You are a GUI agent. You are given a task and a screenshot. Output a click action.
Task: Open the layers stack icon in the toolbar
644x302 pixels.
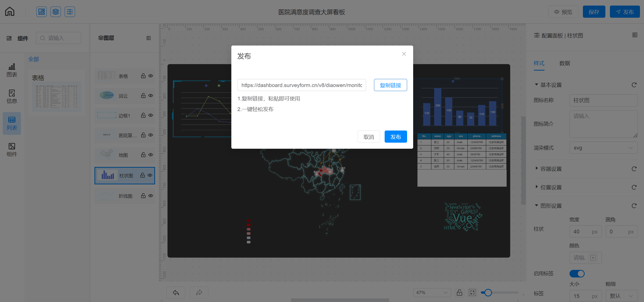click(56, 12)
